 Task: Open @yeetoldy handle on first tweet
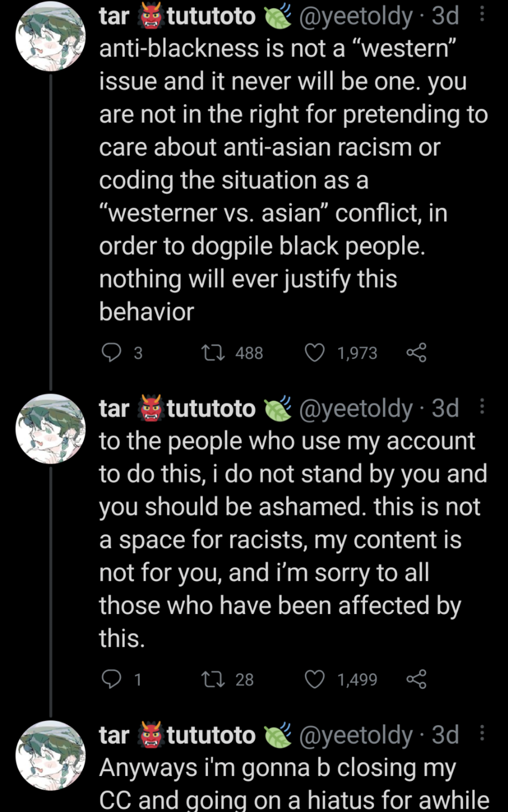pos(355,17)
